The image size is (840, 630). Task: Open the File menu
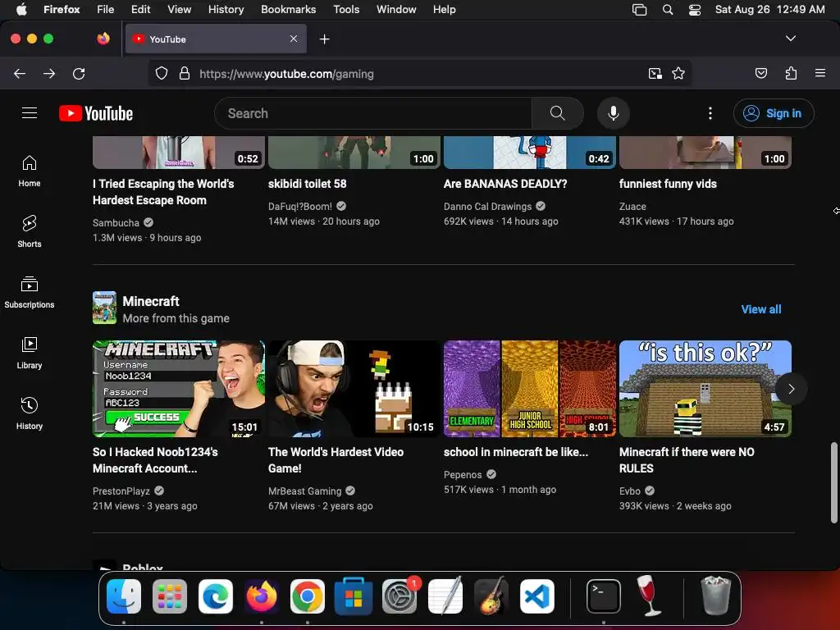[x=106, y=10]
